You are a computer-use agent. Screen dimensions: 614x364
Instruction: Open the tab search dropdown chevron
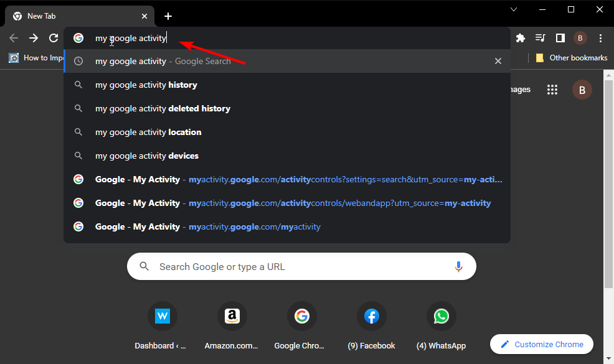coord(514,9)
